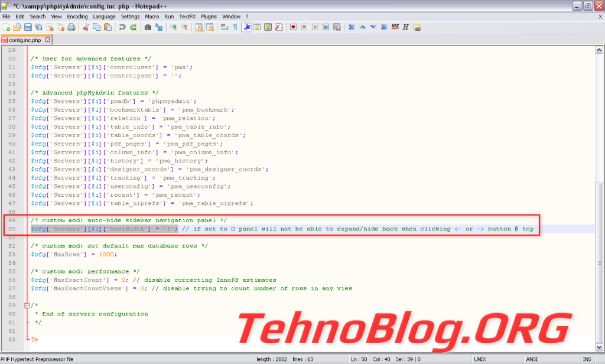Click the spell check ABC icon
Viewport: 605px width, 364px height.
click(x=395, y=27)
